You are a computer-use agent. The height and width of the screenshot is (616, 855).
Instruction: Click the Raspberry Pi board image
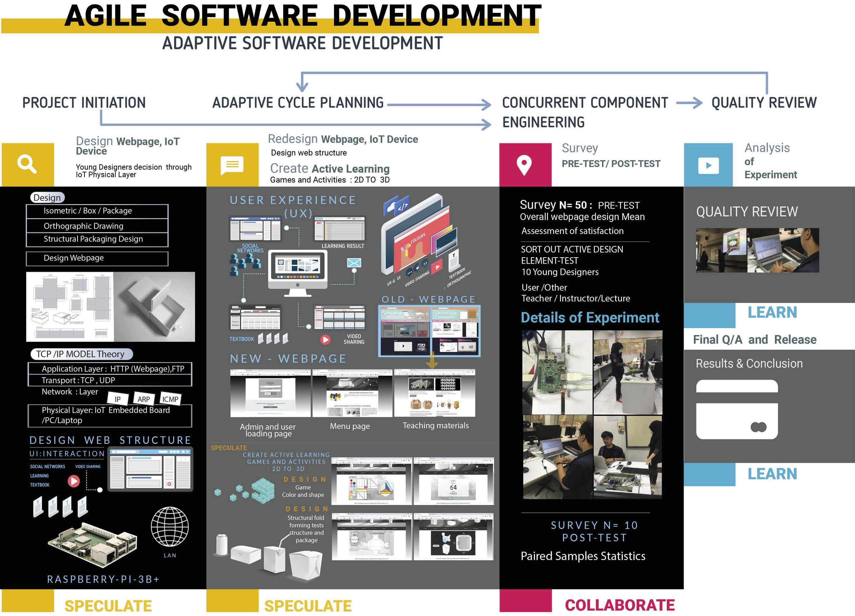(x=93, y=545)
